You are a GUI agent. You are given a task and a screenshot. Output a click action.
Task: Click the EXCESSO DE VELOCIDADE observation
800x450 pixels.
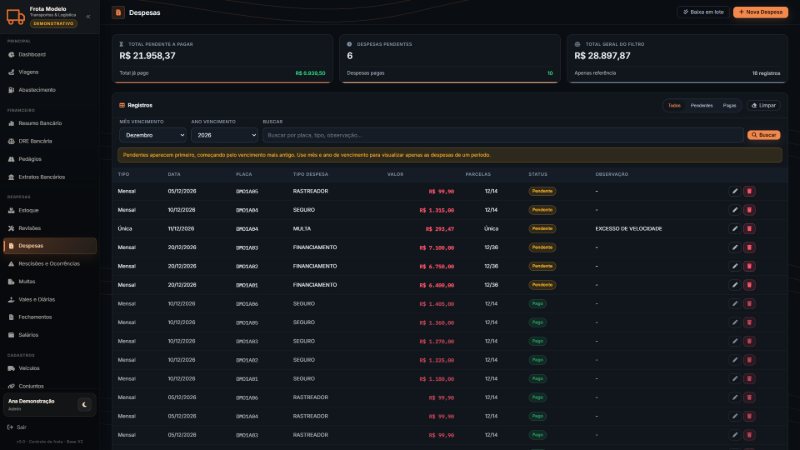point(629,229)
